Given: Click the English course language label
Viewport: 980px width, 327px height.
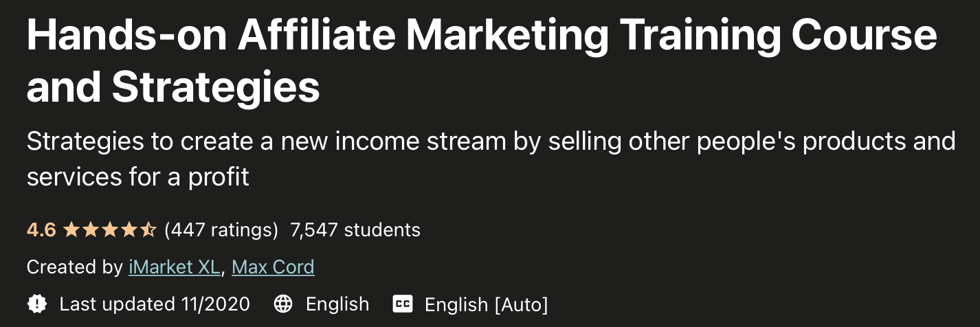Looking at the screenshot, I should (x=337, y=304).
